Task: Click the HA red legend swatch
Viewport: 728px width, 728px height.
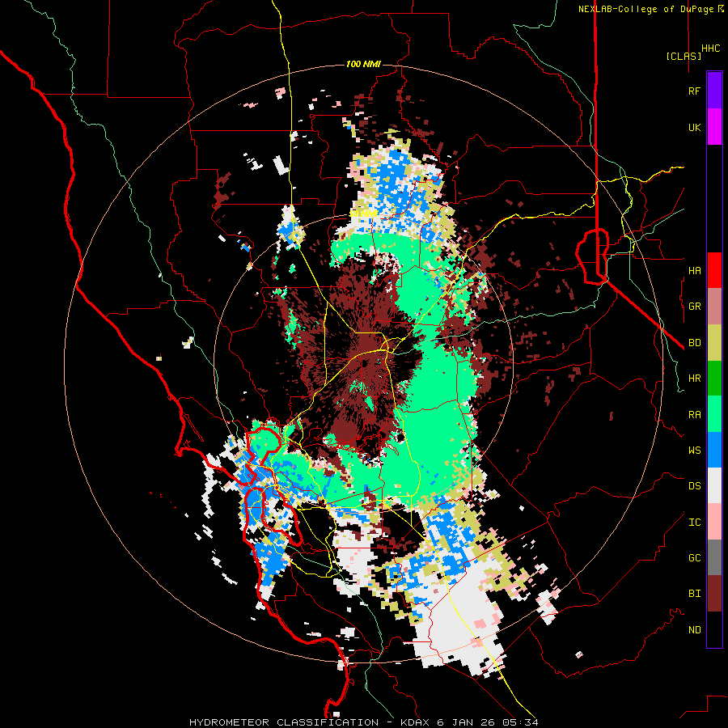Action: (x=714, y=270)
